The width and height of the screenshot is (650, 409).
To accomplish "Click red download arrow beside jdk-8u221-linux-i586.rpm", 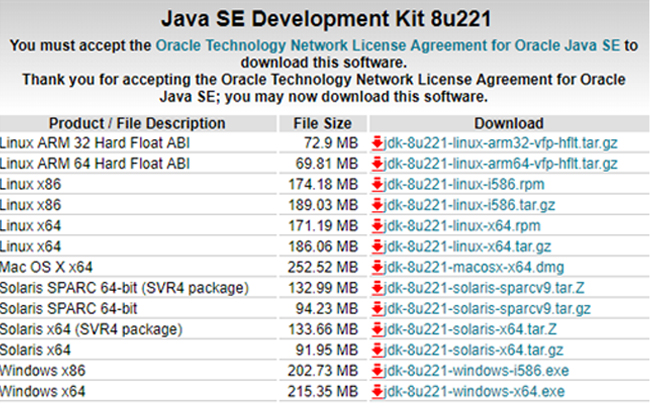I will [377, 184].
